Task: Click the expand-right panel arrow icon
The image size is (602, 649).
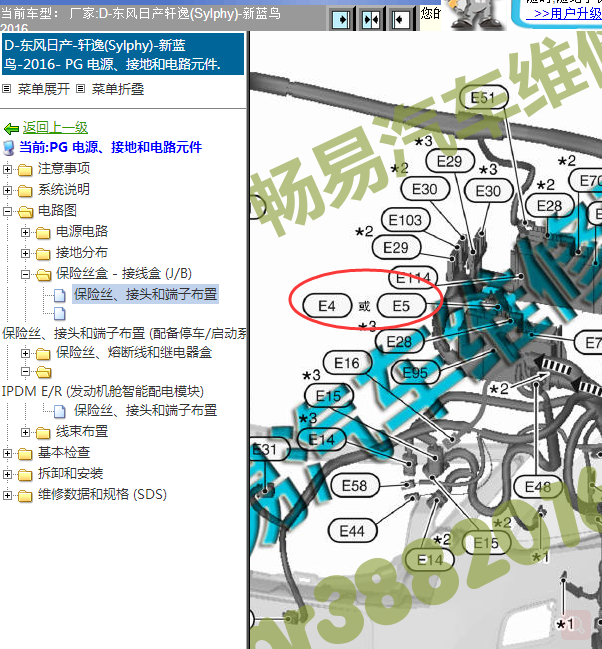Action: [x=342, y=19]
